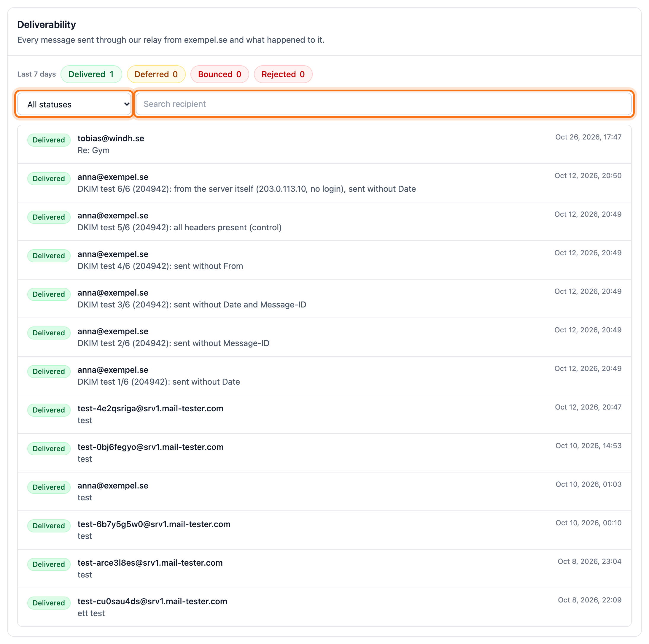The height and width of the screenshot is (644, 649).
Task: Select the Deferred 0 filter pill
Action: tap(156, 74)
